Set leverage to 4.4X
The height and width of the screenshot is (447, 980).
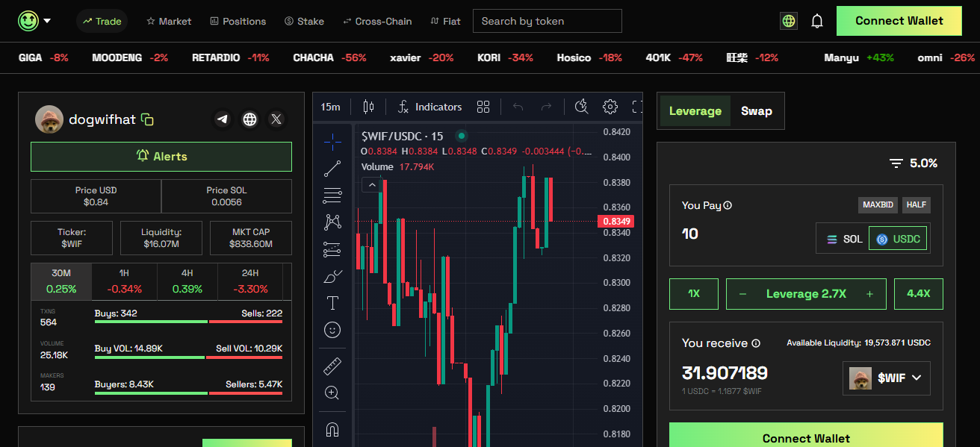coord(919,294)
